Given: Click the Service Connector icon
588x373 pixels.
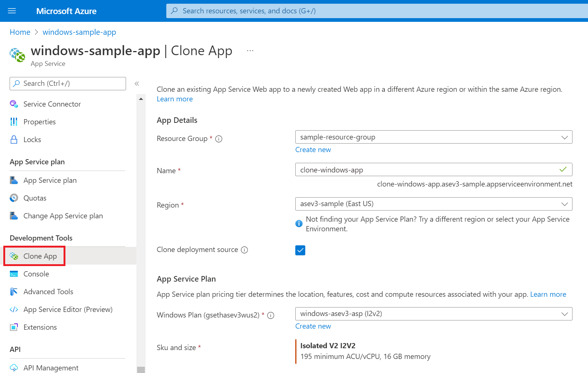Looking at the screenshot, I should [14, 104].
